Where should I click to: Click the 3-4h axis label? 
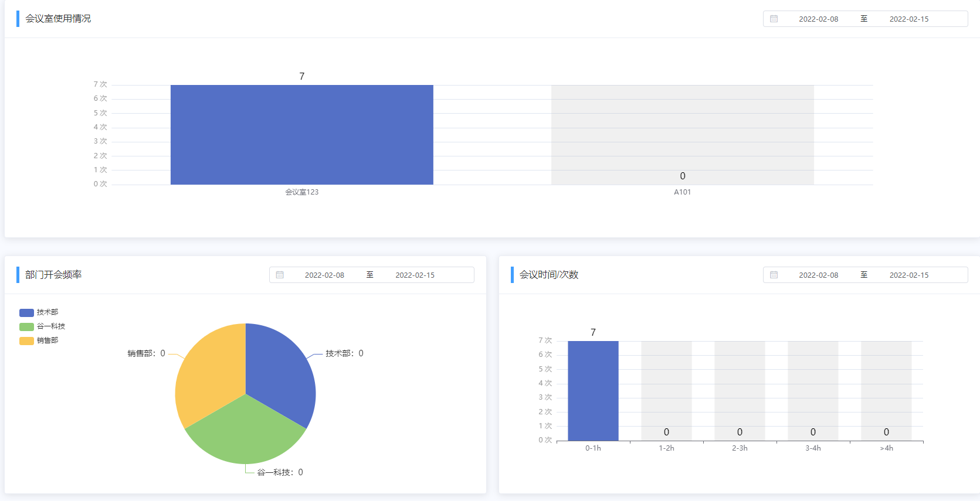(813, 448)
